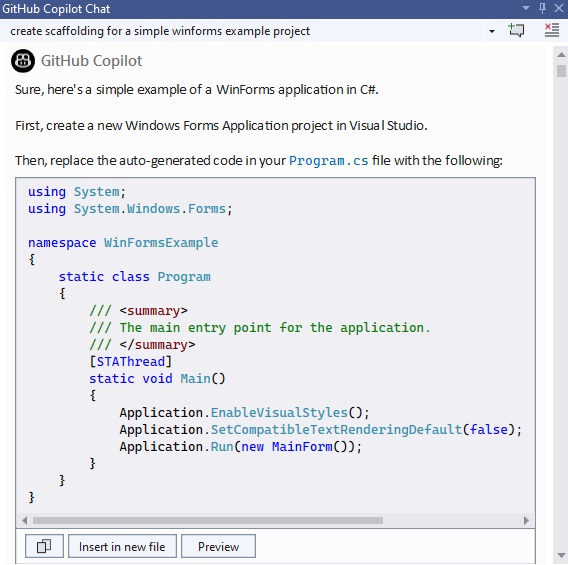Click the chat vertical scrollbar up arrow
Image resolution: width=568 pixels, height=565 pixels.
tap(561, 55)
